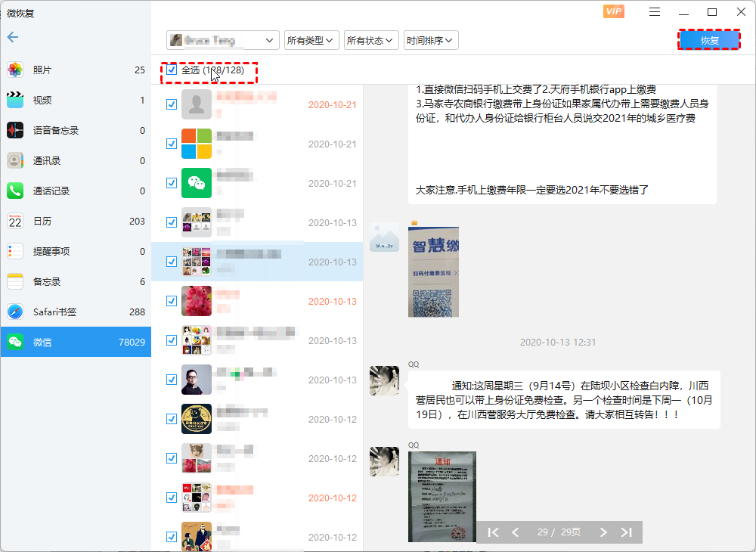The width and height of the screenshot is (756, 552).
Task: Click the VIP badge
Action: click(613, 11)
